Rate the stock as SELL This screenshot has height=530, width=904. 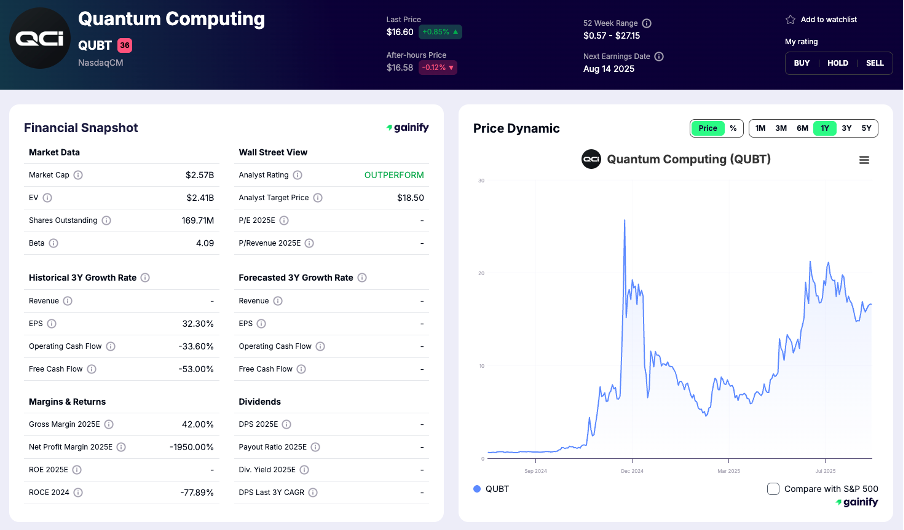click(x=875, y=63)
